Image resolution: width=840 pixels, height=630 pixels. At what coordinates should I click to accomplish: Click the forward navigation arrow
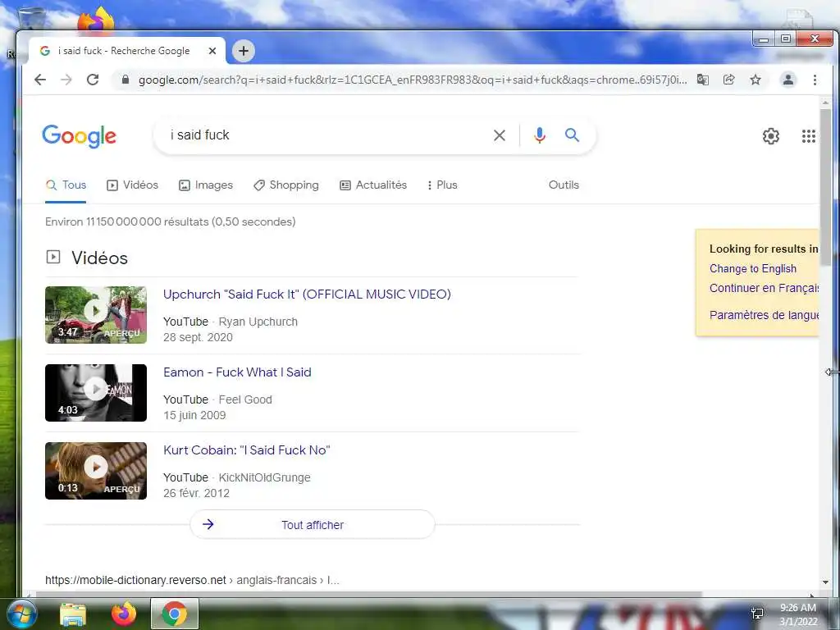pyautogui.click(x=66, y=80)
